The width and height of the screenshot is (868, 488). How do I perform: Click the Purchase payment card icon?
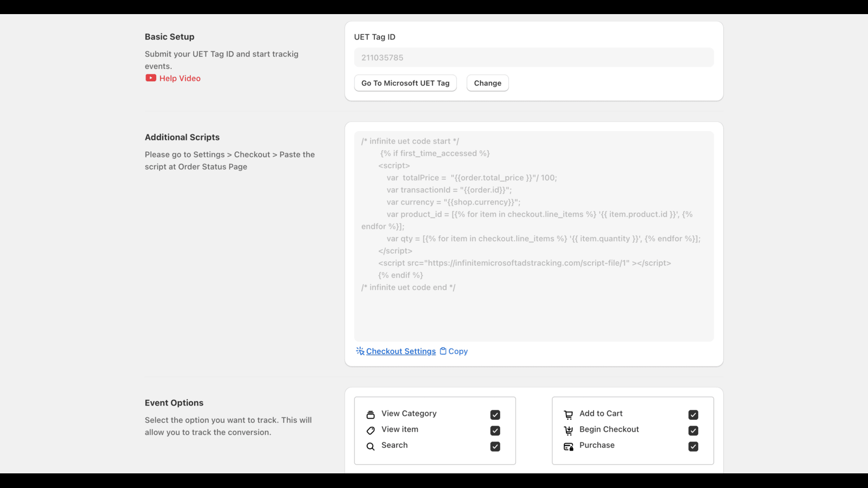[x=569, y=446]
